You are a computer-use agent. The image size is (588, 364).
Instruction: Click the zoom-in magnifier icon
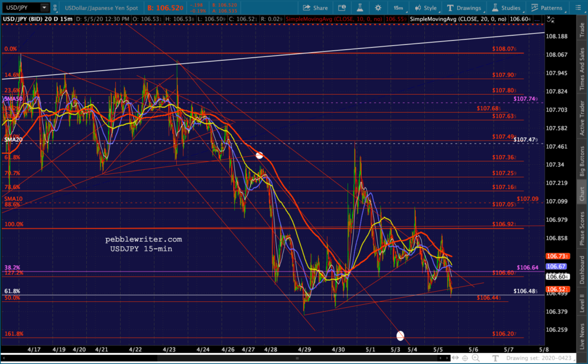pyautogui.click(x=475, y=358)
